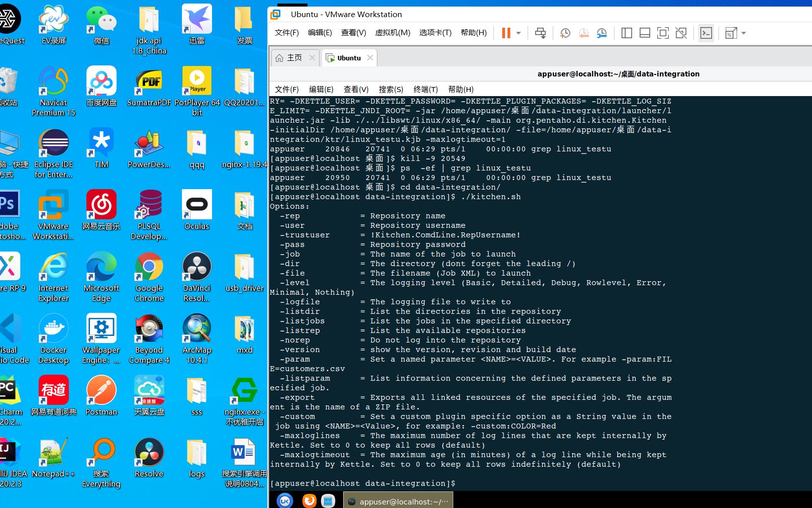Viewport: 812px width, 508px height.
Task: Open Eclipse IDE for Enterprise icon
Action: [x=54, y=153]
